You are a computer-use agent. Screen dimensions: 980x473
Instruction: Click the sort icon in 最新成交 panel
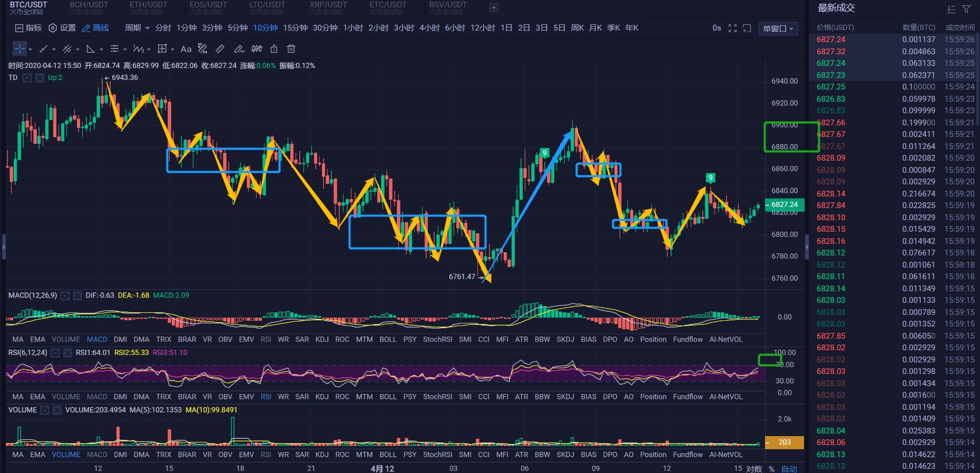coord(951,9)
